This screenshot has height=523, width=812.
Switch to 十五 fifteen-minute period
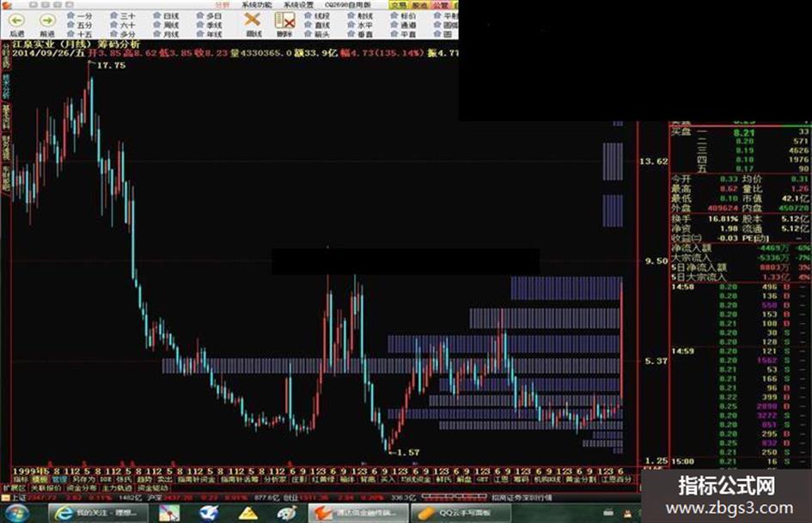point(80,34)
